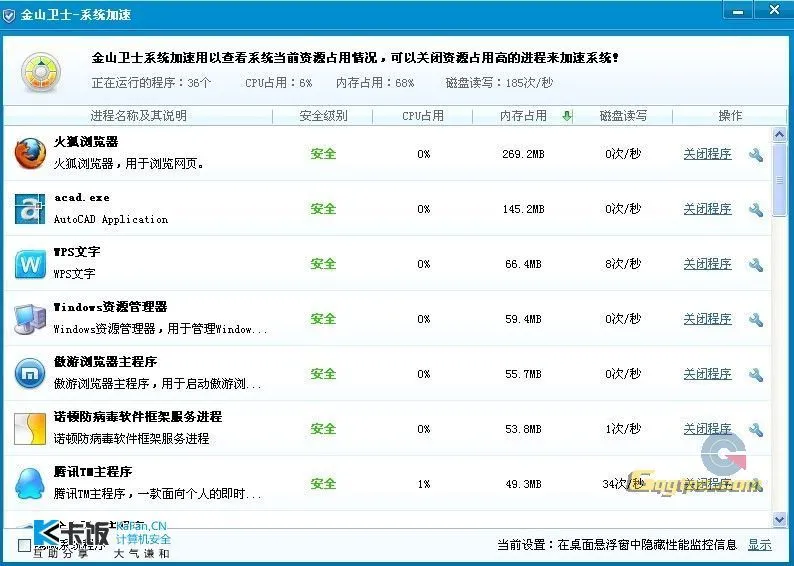Click the Norton antivirus process icon

[x=30, y=429]
